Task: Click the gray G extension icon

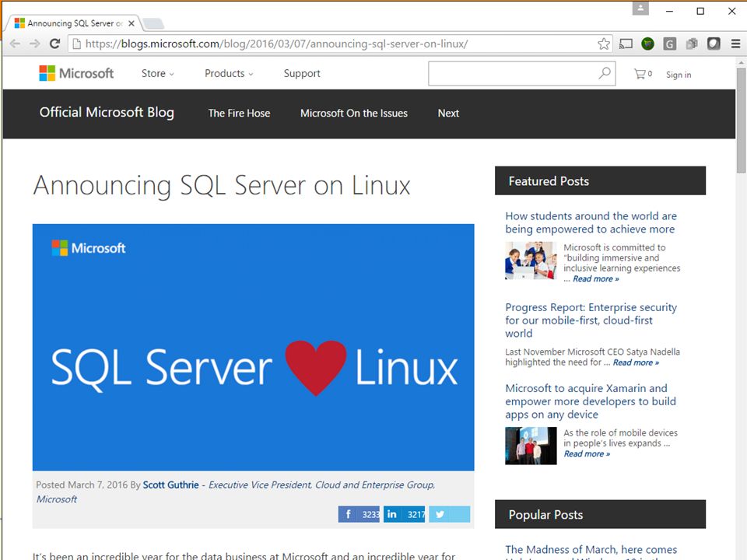Action: click(669, 44)
